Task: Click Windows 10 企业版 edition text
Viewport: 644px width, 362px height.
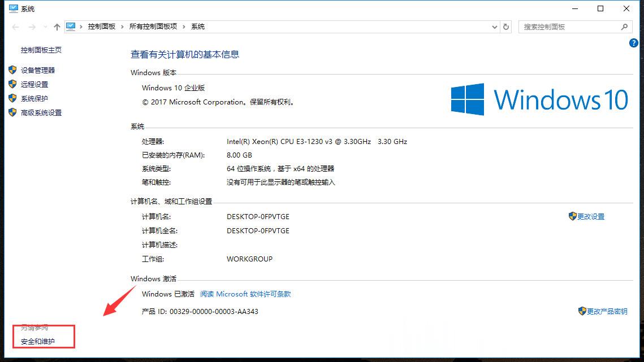Action: 174,88
